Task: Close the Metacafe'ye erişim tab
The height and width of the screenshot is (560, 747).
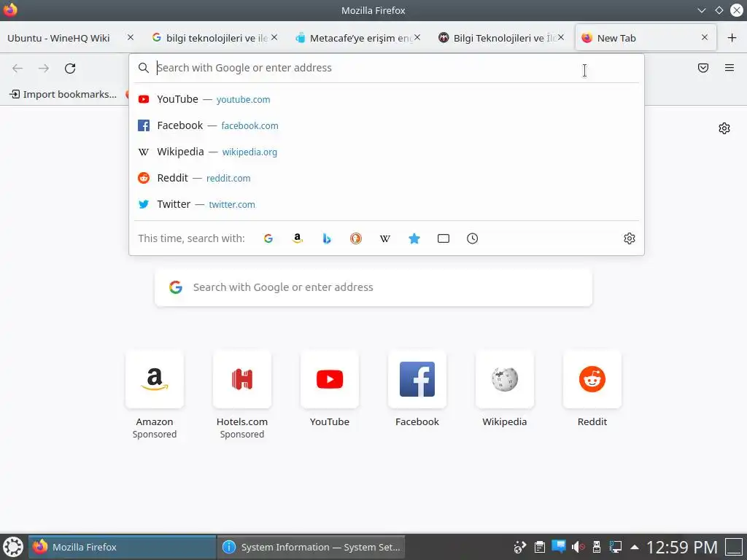Action: pos(417,37)
